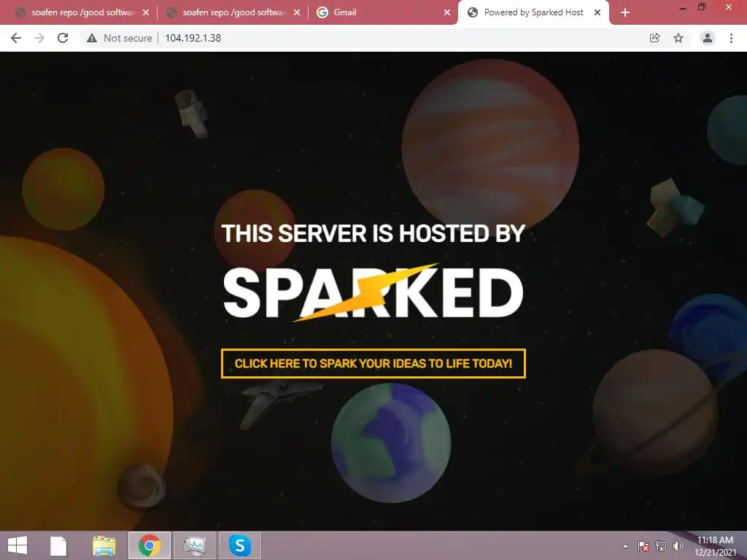747x560 pixels.
Task: Bookmark this page with the star icon
Action: [678, 38]
